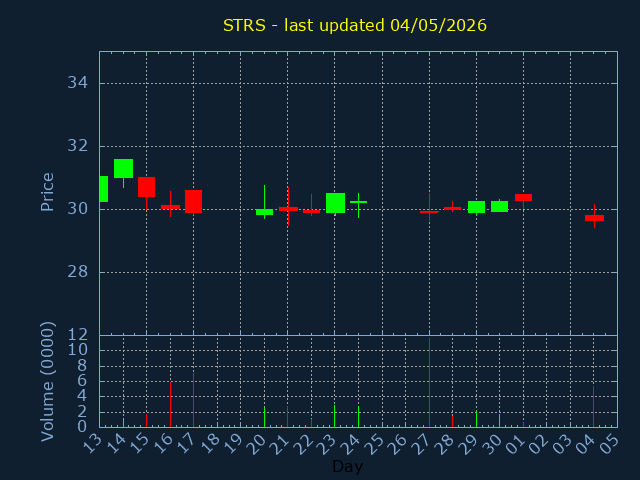Screen dimensions: 640x480
Task: Click the 19 day label on x-axis
Action: pyautogui.click(x=234, y=444)
